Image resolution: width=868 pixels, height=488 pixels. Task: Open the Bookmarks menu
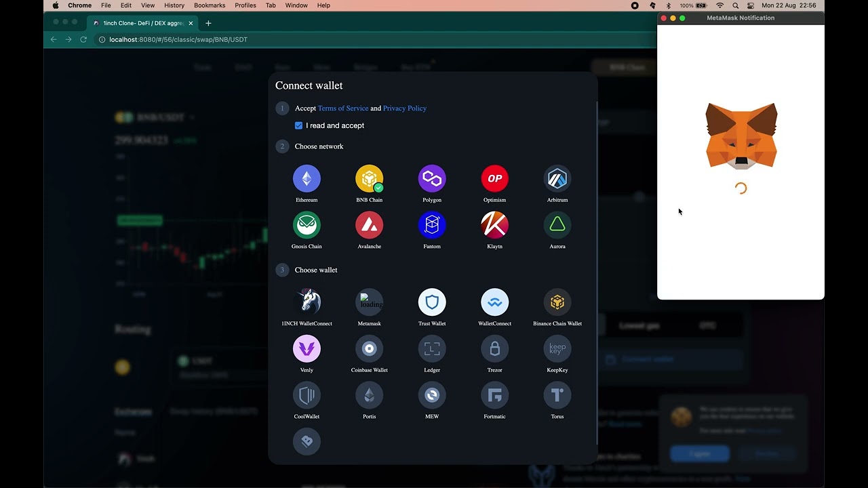(210, 5)
